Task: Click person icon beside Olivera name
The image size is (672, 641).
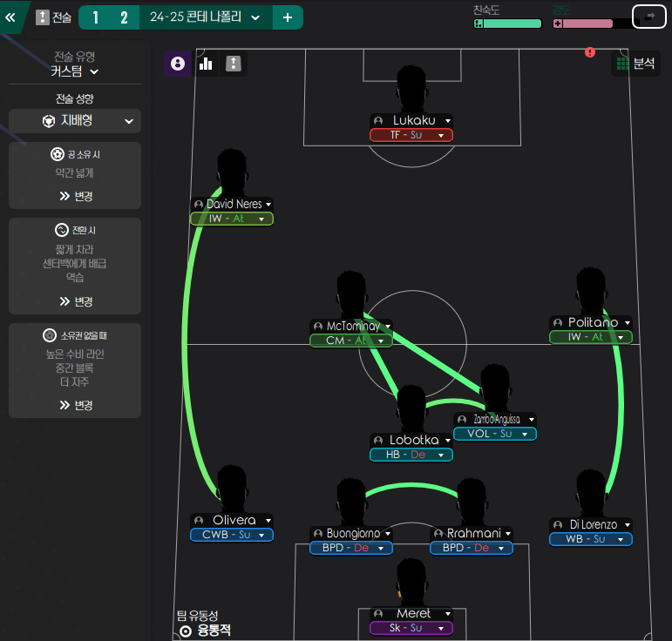Action: point(199,520)
